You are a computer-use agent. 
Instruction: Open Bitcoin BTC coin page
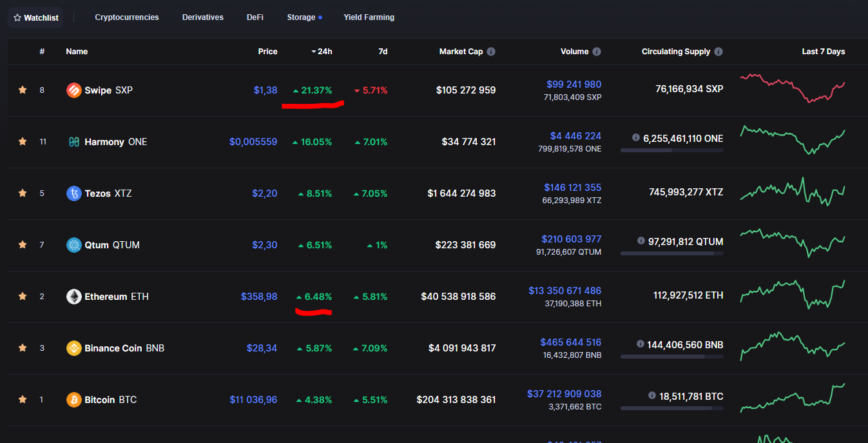[111, 400]
